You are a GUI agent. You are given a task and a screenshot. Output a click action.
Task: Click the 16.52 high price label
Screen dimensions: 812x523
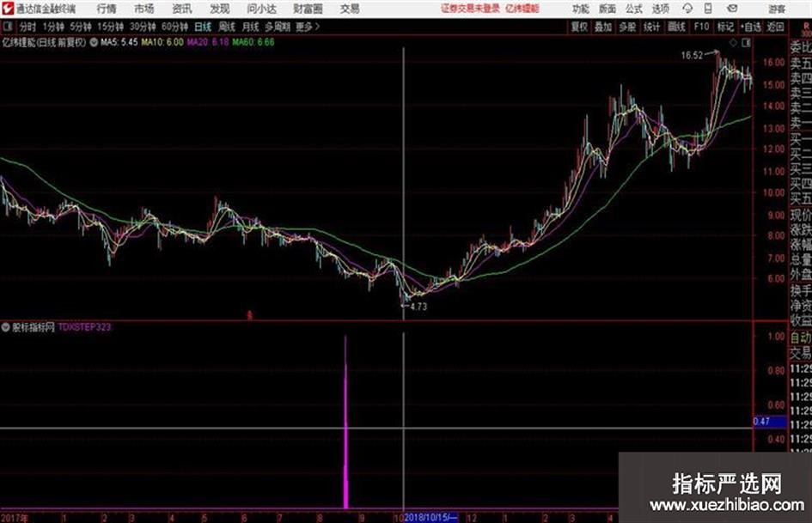coord(692,56)
